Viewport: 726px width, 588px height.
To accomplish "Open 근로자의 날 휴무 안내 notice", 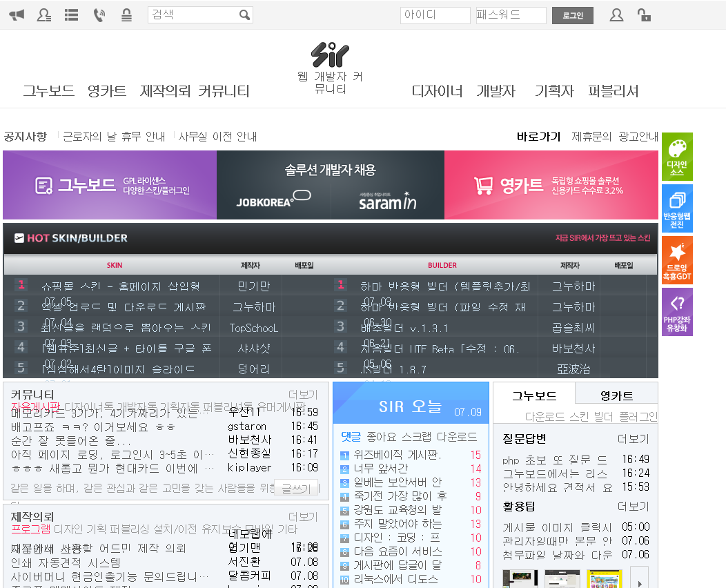I will tap(114, 137).
